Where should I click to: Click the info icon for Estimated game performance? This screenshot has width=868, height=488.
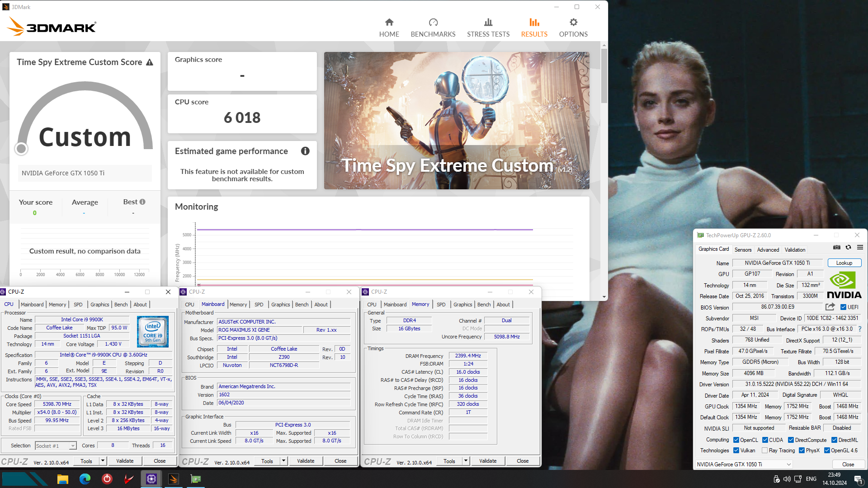[x=305, y=151]
